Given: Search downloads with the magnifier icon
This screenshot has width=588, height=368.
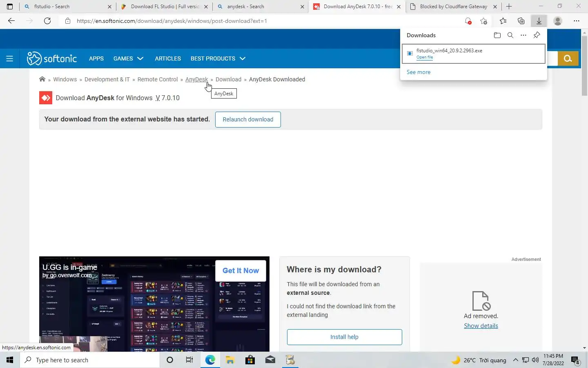Looking at the screenshot, I should coord(510,35).
